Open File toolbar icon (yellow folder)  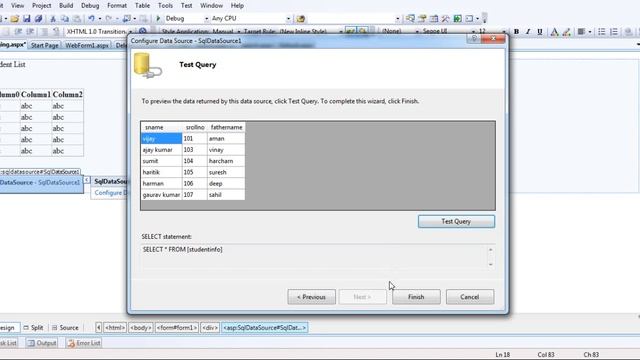tap(15, 18)
